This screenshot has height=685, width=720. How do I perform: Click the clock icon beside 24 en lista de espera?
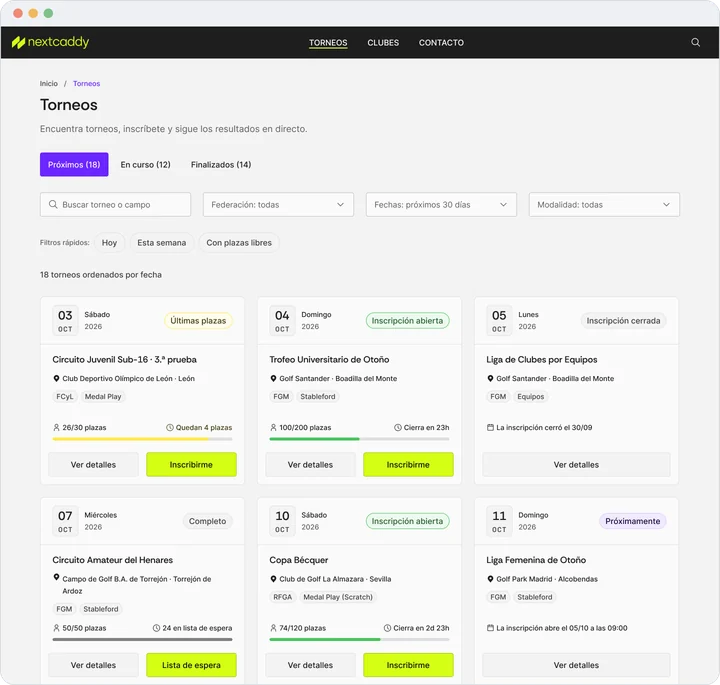click(x=156, y=628)
